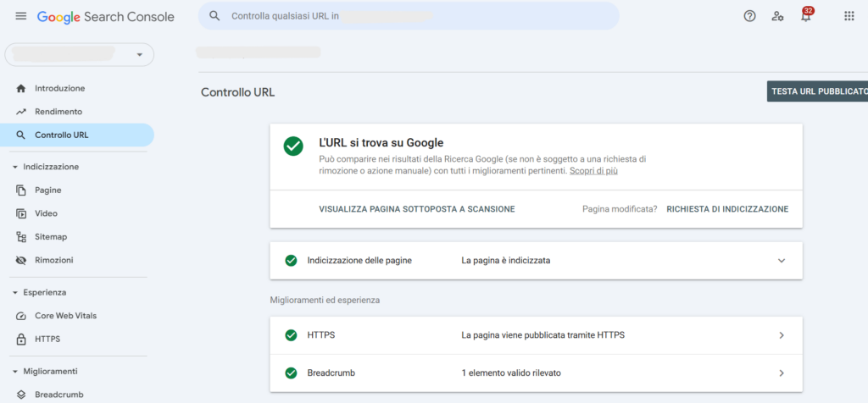
Task: Click "La pagina è indicizzata" text
Action: (506, 261)
